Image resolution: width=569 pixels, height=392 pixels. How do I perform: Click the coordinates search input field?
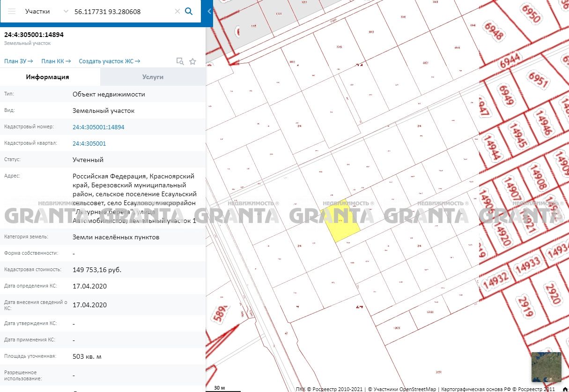pos(123,11)
